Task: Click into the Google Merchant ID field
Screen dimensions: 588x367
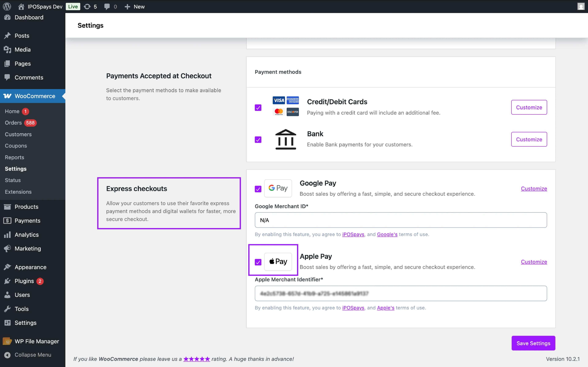Action: point(400,220)
